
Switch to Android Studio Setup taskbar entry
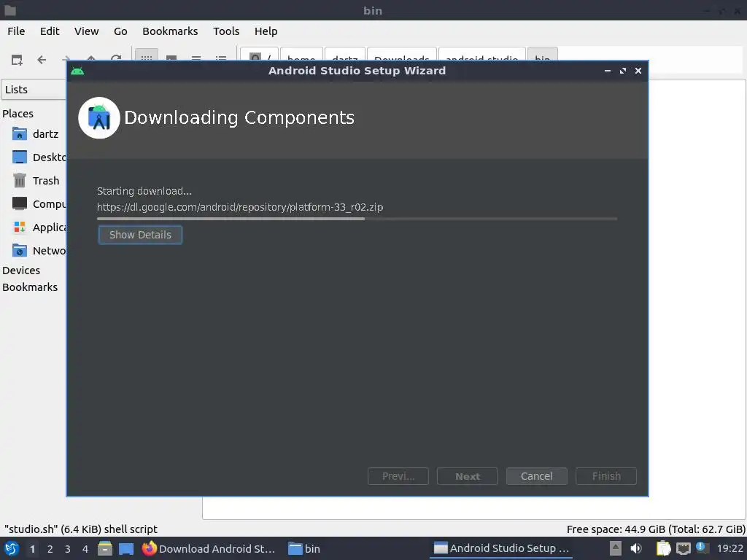click(x=501, y=548)
